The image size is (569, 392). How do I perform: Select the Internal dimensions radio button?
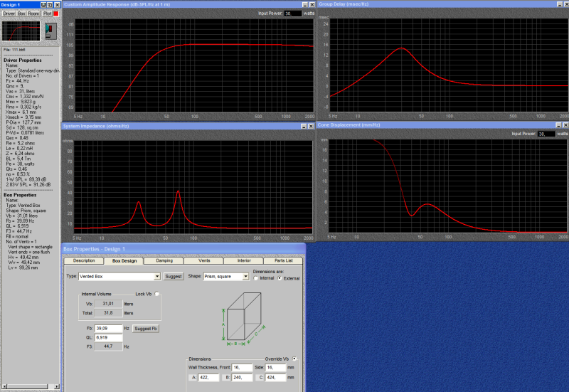tap(256, 278)
